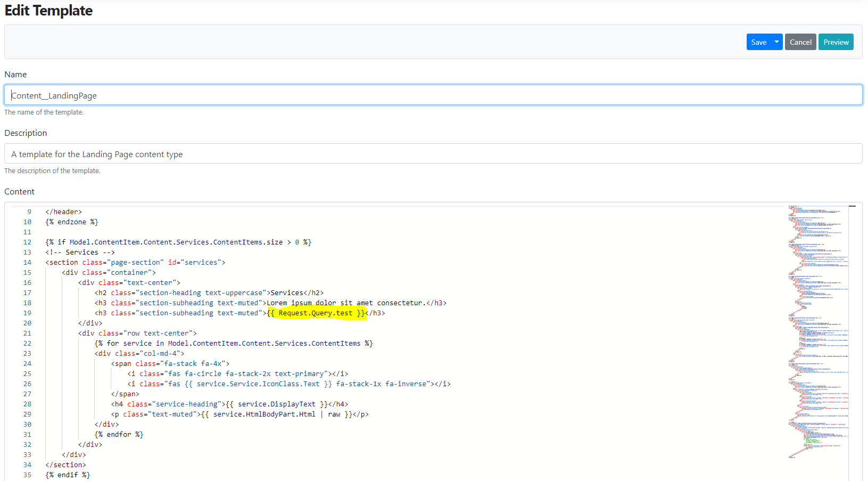868x481 pixels.
Task: Click the 'Description' field label
Action: 26,133
